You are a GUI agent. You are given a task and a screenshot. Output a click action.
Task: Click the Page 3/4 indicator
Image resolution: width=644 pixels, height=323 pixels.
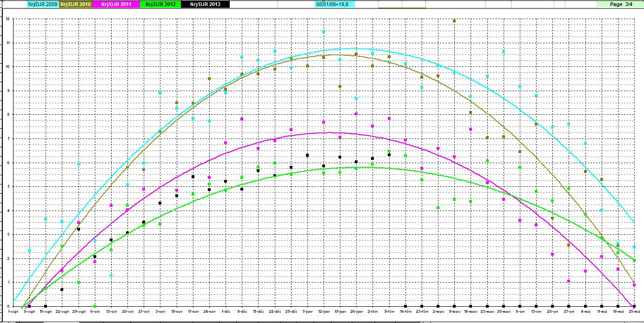621,4
